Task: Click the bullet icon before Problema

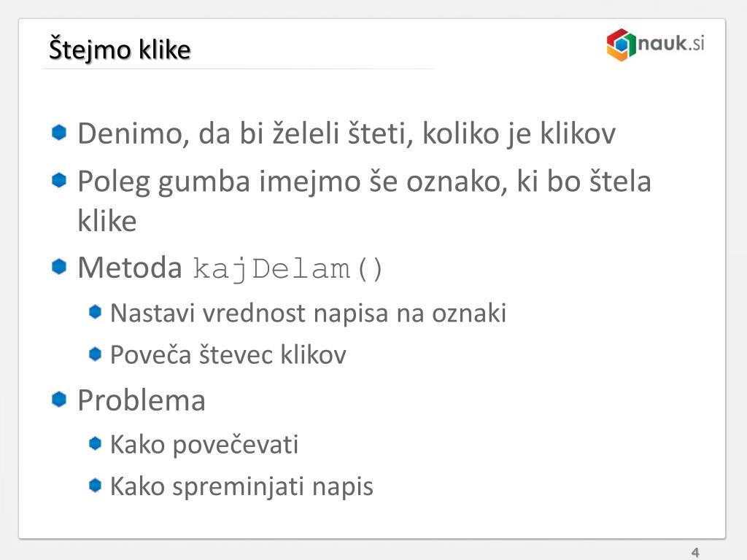Action: point(59,399)
